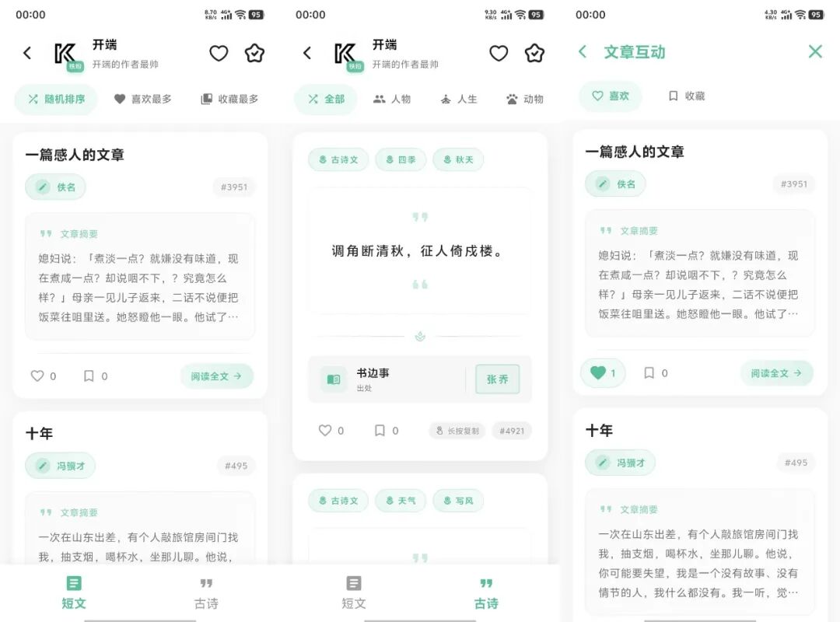840x622 pixels.
Task: Tap the 书边事 source book icon
Action: click(333, 379)
